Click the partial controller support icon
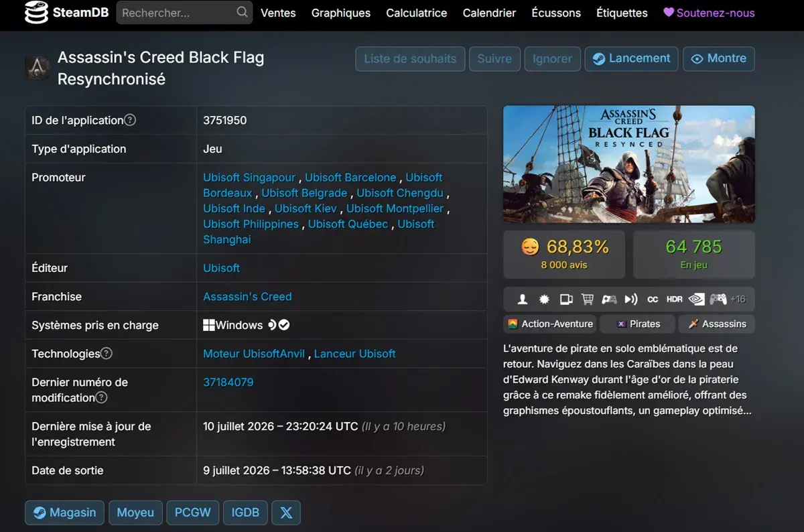Viewport: 804px width, 532px height. click(x=609, y=300)
